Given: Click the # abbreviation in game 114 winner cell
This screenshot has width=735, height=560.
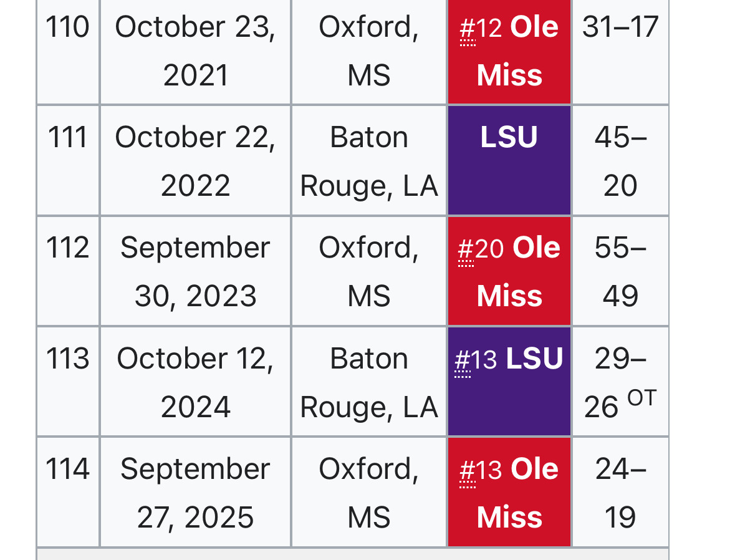Looking at the screenshot, I should coord(468,470).
